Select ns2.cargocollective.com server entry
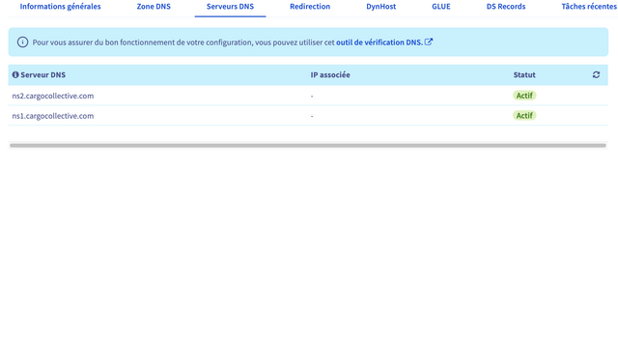618x364 pixels. (x=53, y=96)
